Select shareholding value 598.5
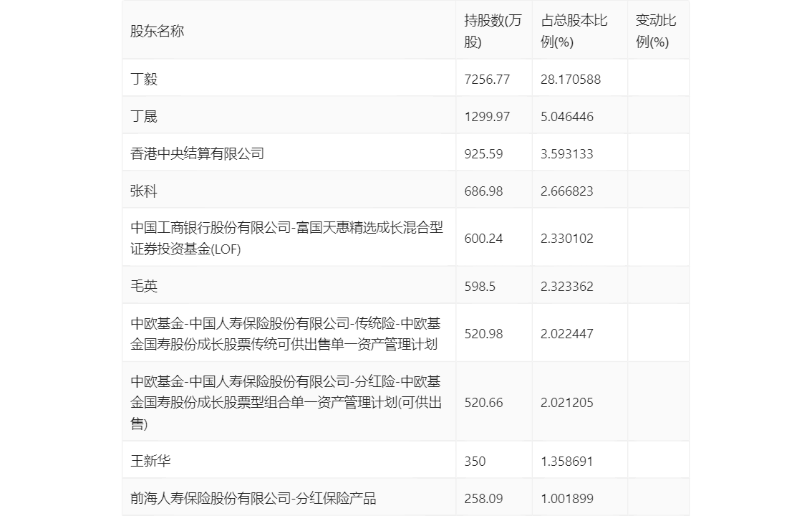This screenshot has width=812, height=516. pyautogui.click(x=480, y=287)
